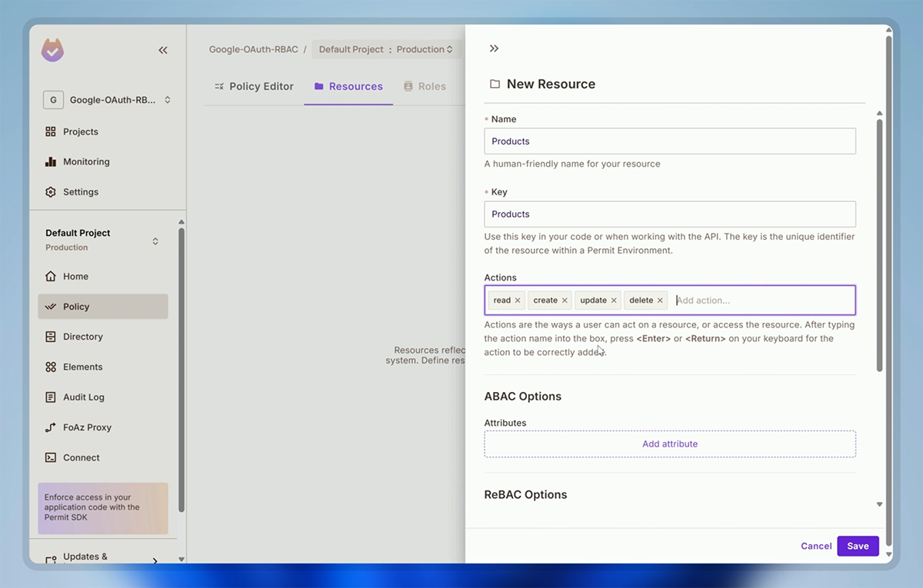Viewport: 923px width, 588px height.
Task: Remove the create action tag
Action: 565,301
